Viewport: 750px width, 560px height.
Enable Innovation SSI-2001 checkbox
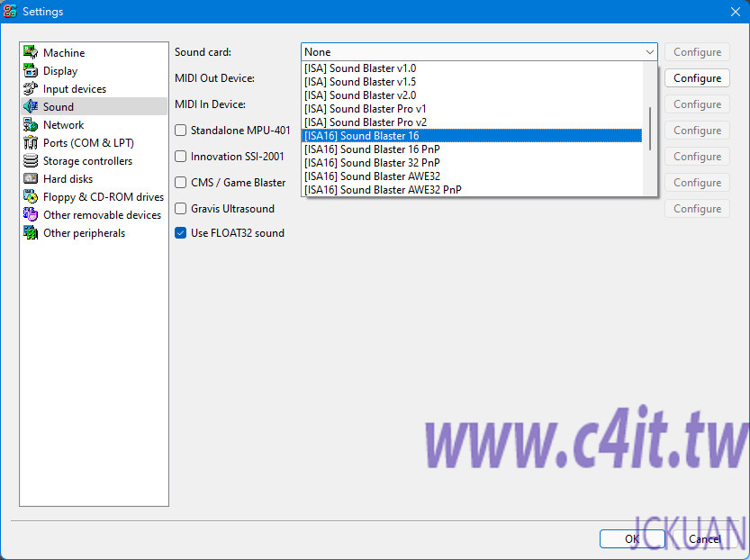click(x=180, y=157)
